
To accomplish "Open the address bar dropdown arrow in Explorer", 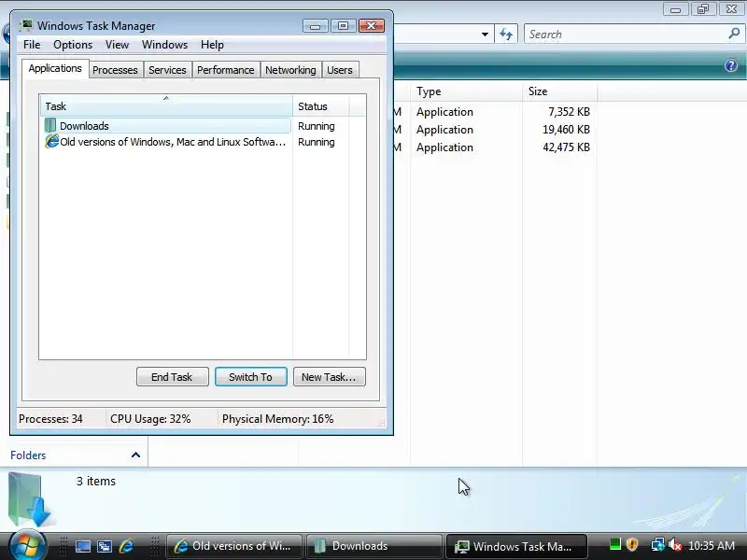I will click(485, 35).
